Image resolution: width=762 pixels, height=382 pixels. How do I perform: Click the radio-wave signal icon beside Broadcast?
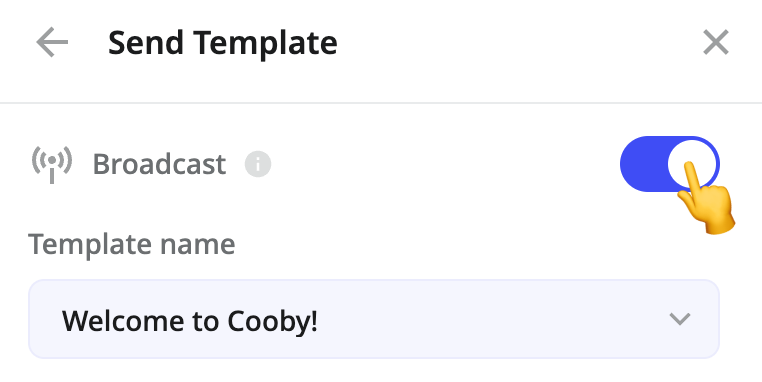(52, 164)
